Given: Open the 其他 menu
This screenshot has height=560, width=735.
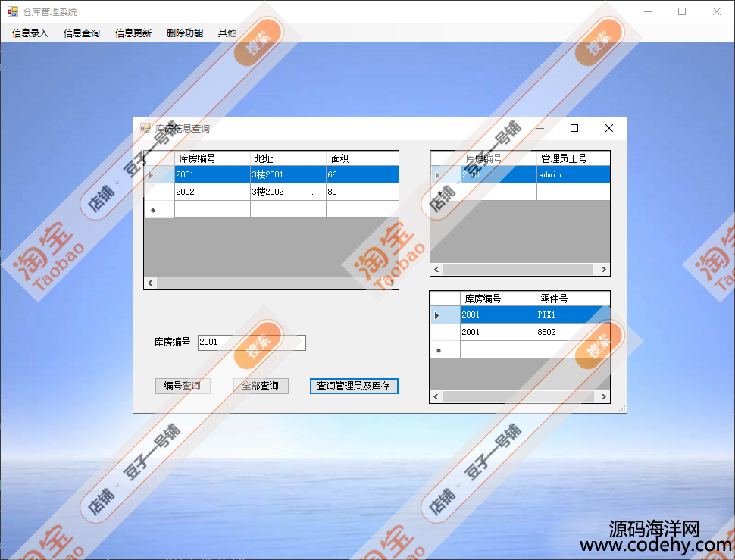Looking at the screenshot, I should coord(227,33).
